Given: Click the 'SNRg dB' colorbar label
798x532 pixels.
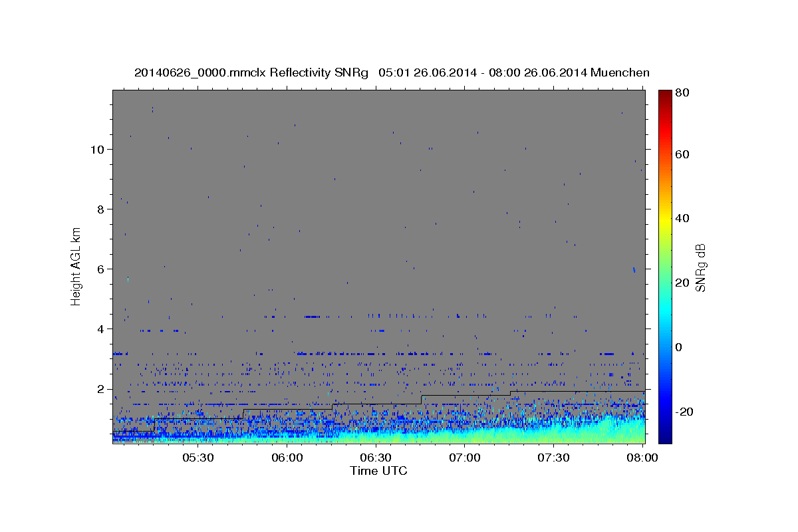Looking at the screenshot, I should (x=700, y=267).
